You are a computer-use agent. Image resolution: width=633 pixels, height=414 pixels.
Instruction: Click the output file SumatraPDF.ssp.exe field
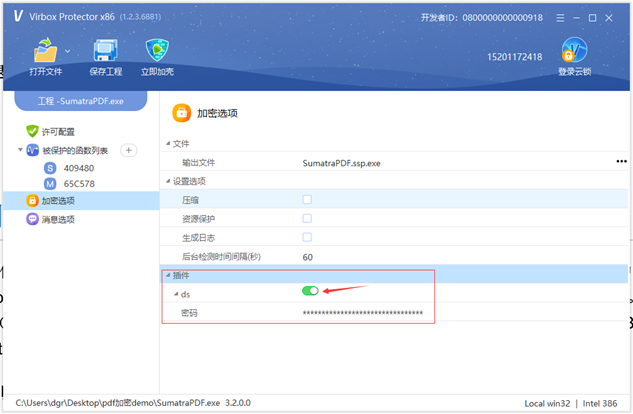click(x=342, y=163)
